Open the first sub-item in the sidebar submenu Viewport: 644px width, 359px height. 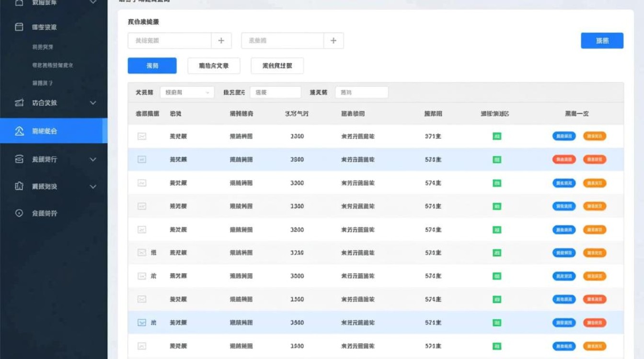coord(43,47)
